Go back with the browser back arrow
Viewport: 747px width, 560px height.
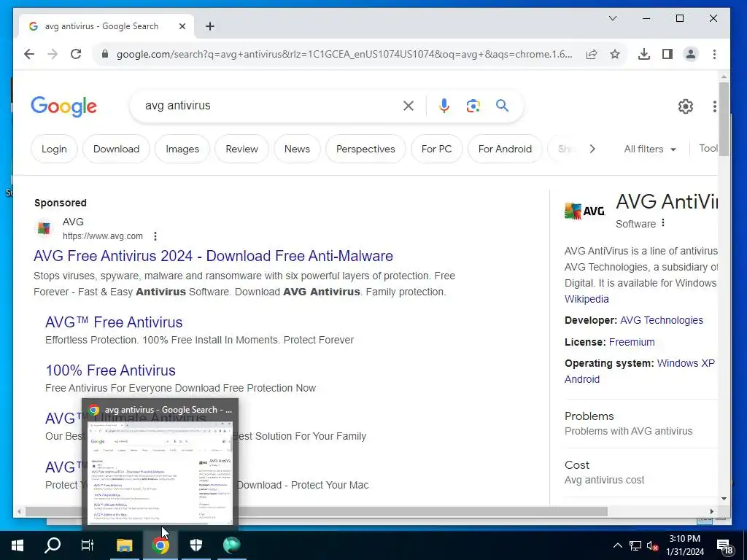[29, 54]
